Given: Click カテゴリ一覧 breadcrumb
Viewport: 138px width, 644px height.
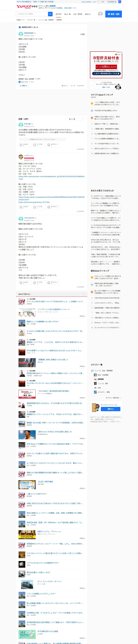Looking at the screenshot, I should coord(31,20).
